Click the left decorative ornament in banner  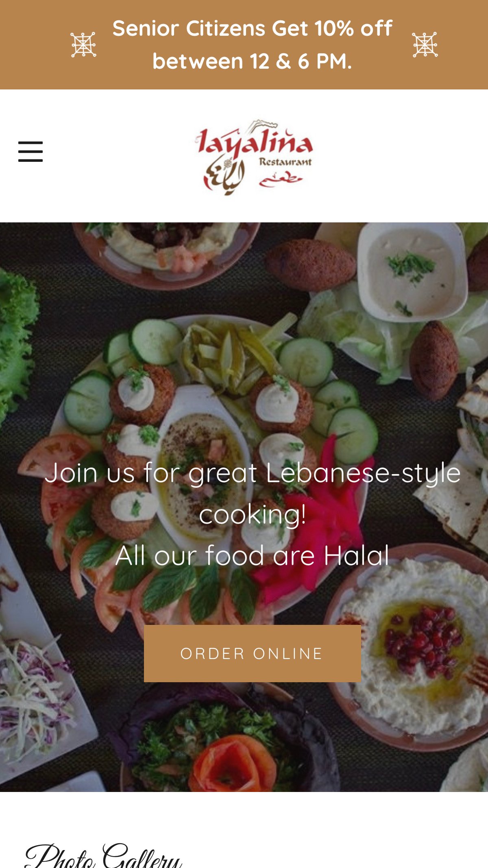[83, 45]
